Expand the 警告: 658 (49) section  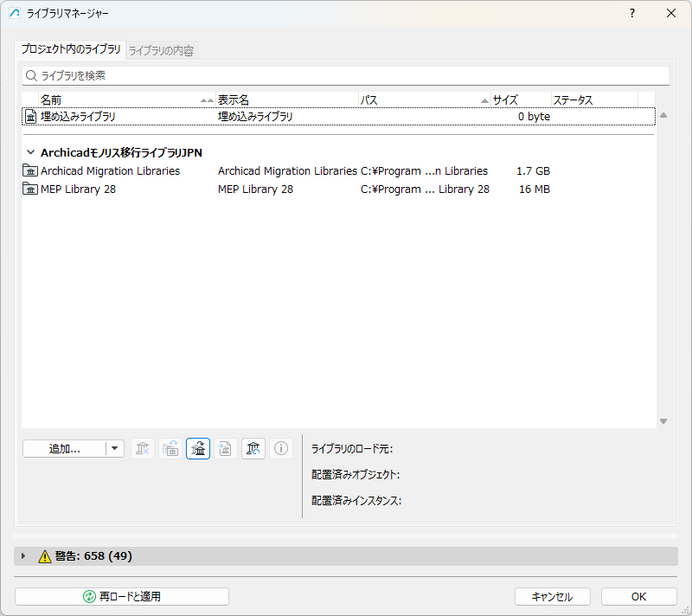pos(23,556)
